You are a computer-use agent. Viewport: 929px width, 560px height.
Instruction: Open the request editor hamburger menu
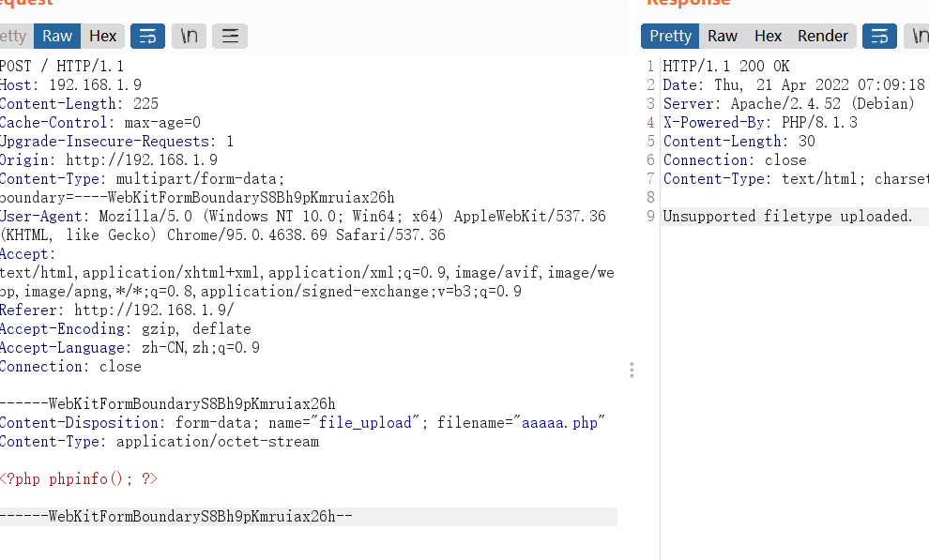pos(230,37)
